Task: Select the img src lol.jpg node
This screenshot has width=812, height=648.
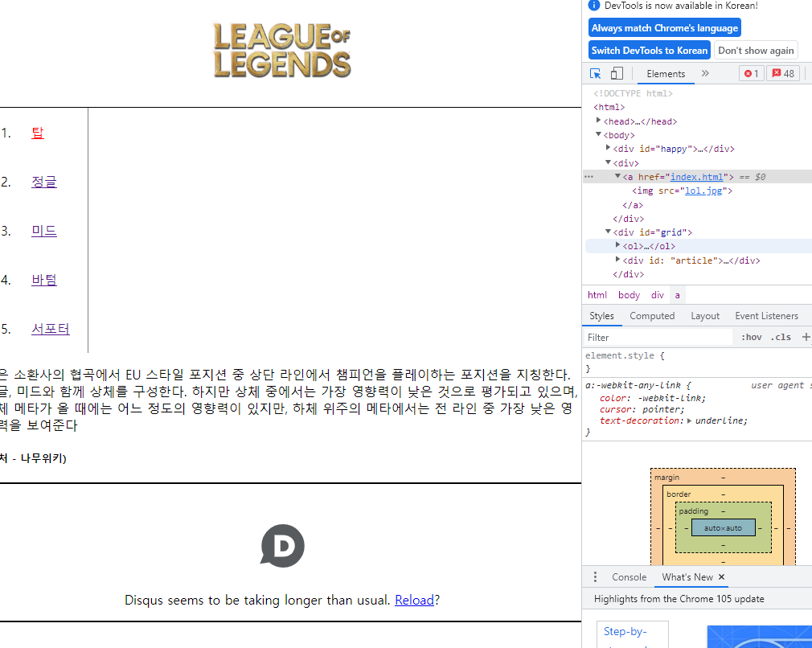Action: (682, 191)
